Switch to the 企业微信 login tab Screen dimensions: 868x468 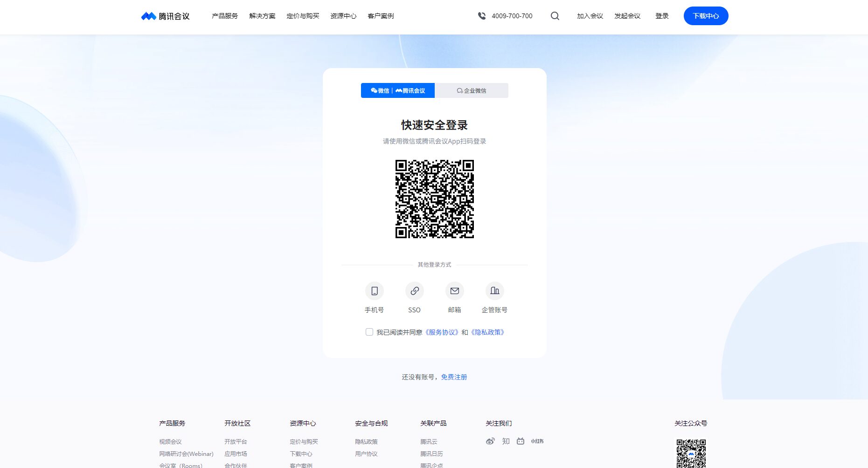[x=471, y=90]
